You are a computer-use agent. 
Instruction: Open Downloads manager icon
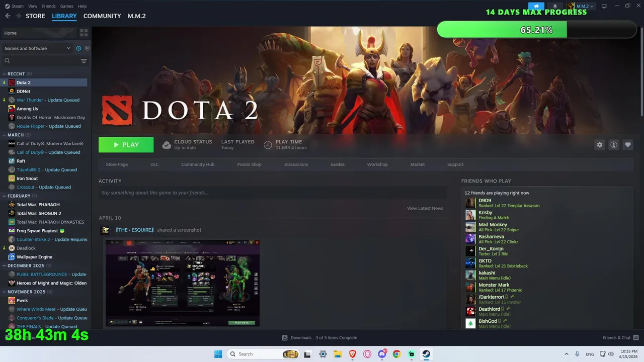pyautogui.click(x=285, y=338)
